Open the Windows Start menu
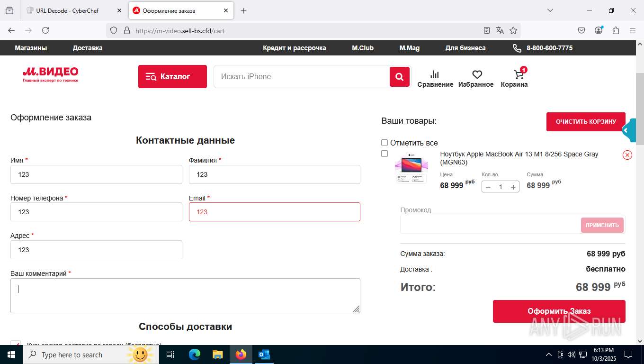Screen dimensions: 644x364 click(11, 355)
